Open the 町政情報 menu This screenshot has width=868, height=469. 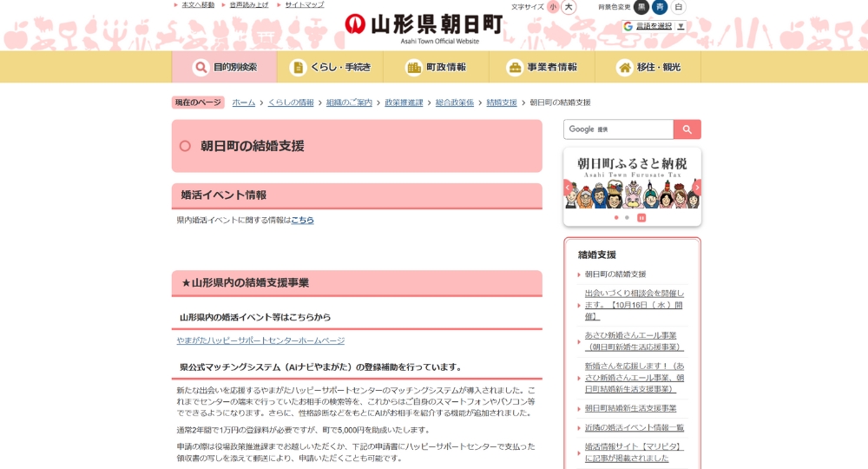(436, 67)
